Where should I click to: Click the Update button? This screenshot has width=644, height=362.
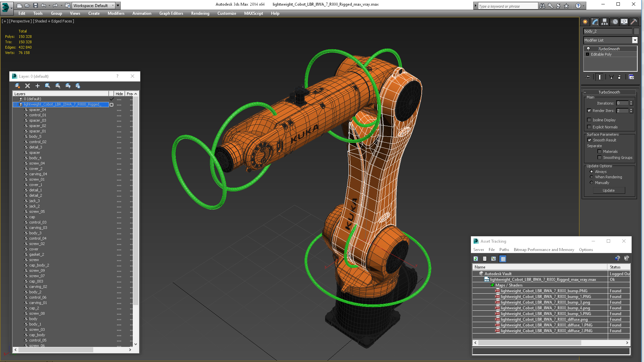click(x=608, y=190)
